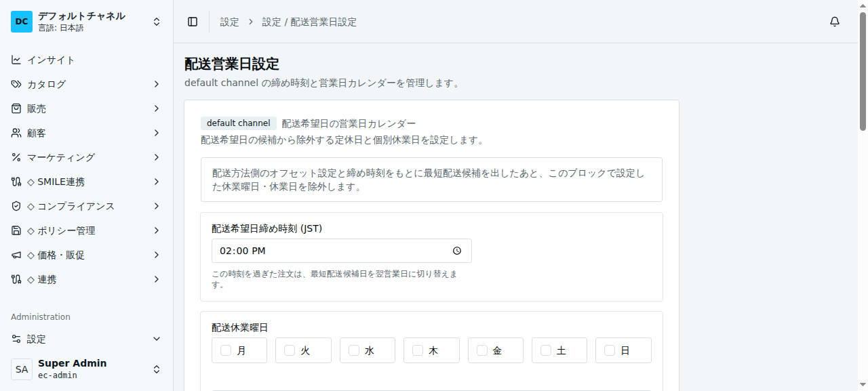This screenshot has width=868, height=391.
Task: Click the 配送営業日設定 page heading
Action: click(232, 64)
